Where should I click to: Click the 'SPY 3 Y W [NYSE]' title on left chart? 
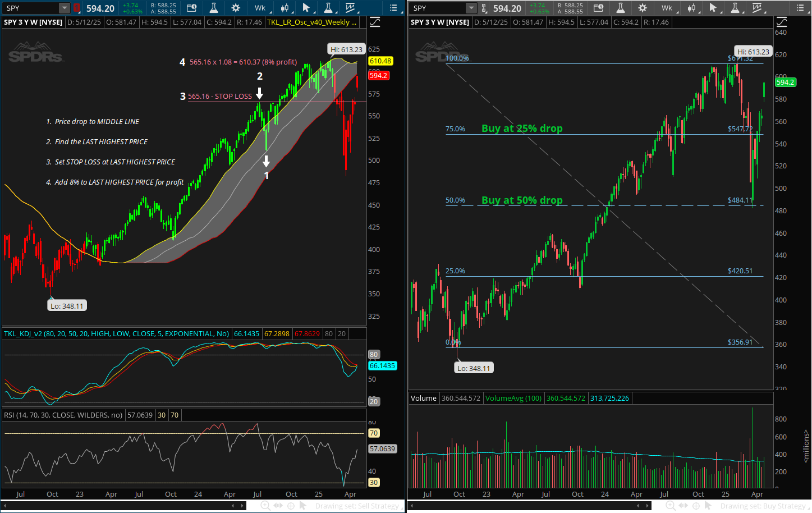33,22
